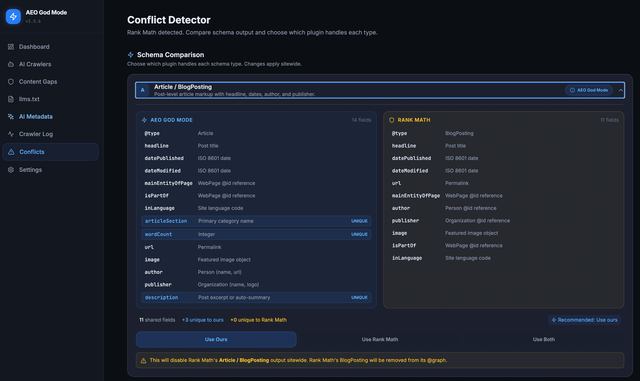Click 'Person (name, url)' author value

219,272
